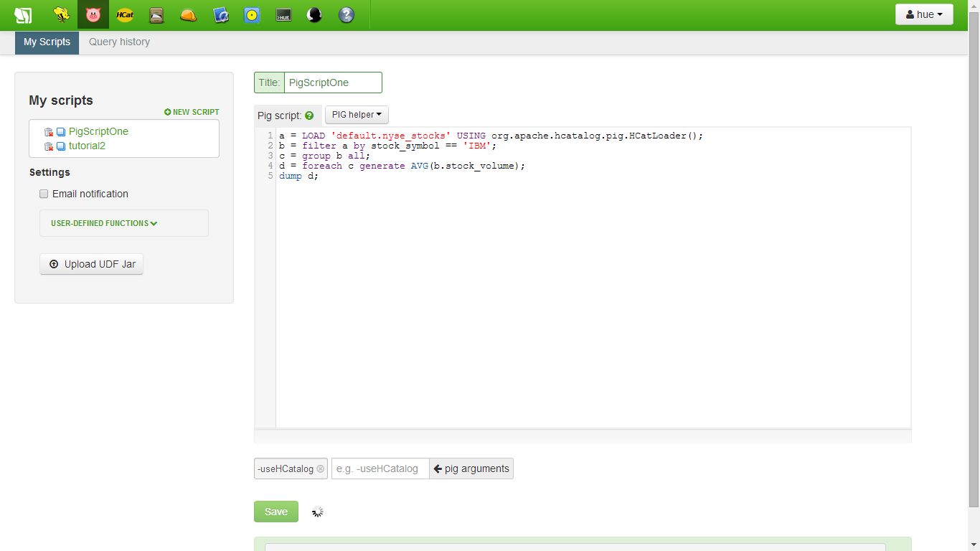The image size is (980, 551).
Task: Click AVG in line 4 of the script
Action: [420, 166]
